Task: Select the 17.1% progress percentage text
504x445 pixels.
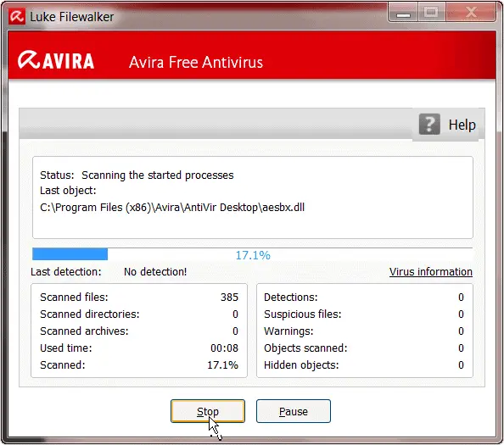Action: (253, 255)
